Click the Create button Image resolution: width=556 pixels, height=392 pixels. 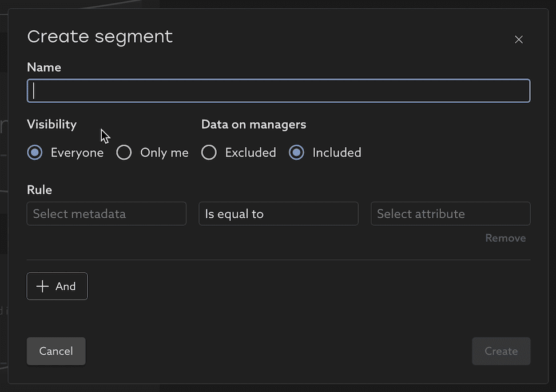click(x=501, y=351)
